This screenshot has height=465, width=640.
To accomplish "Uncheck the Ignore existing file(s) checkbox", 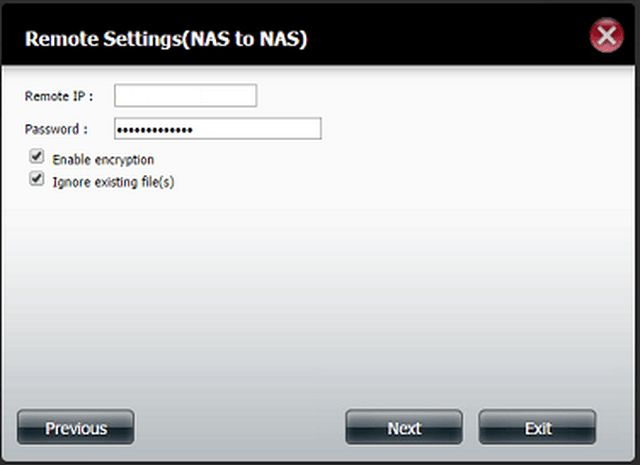I will point(36,179).
